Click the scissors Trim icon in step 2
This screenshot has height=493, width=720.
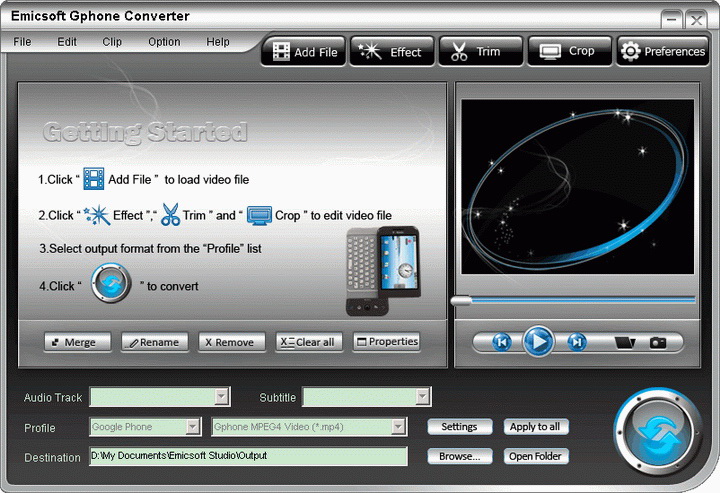pos(170,214)
